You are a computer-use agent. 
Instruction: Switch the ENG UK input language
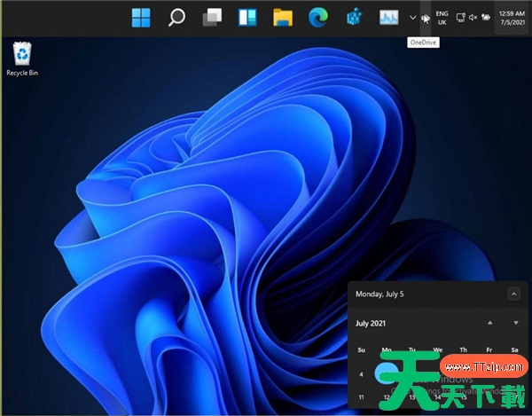click(x=442, y=17)
